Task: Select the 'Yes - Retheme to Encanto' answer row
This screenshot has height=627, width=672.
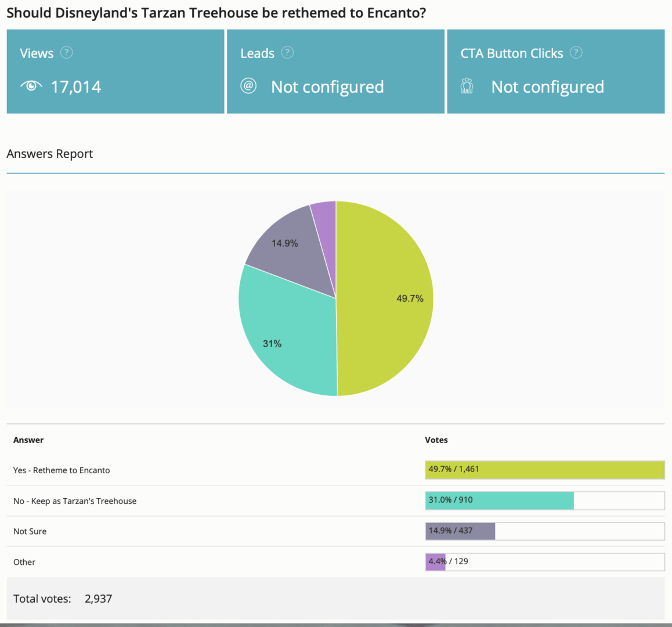Action: pyautogui.click(x=62, y=470)
